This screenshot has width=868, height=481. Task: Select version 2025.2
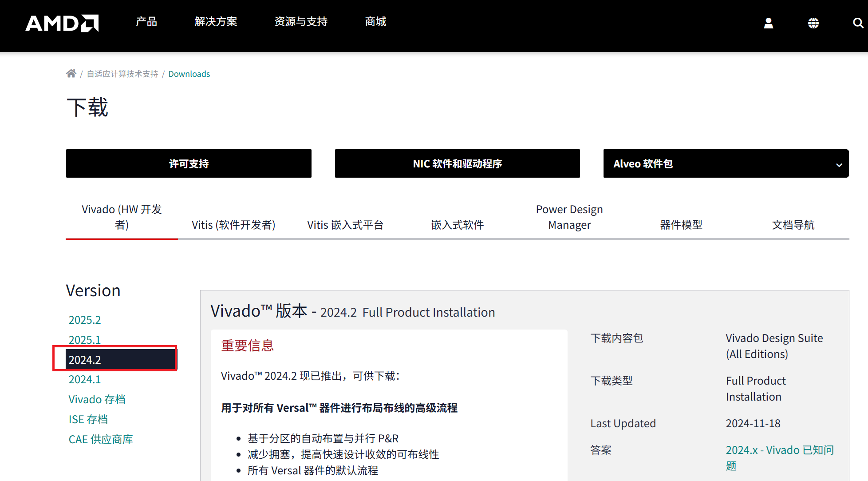85,320
